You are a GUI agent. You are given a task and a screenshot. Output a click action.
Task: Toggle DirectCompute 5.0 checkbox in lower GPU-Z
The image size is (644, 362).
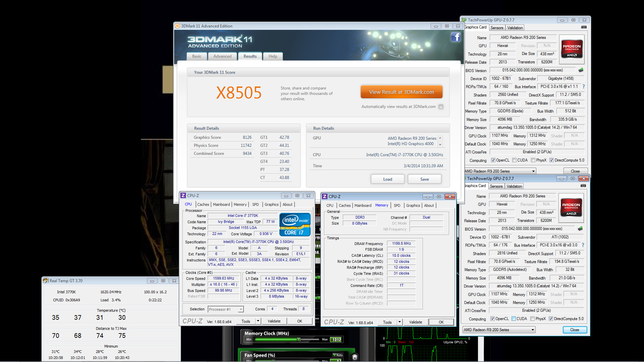click(551, 319)
